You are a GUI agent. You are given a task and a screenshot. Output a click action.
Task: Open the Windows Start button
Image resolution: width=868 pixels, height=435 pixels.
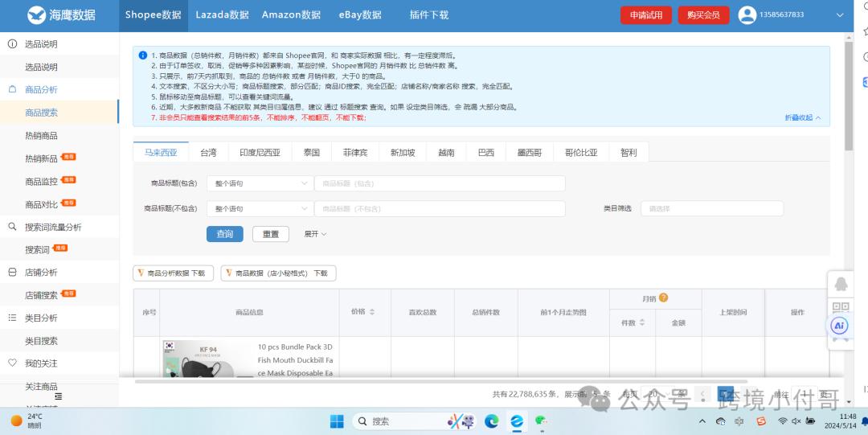tap(337, 421)
